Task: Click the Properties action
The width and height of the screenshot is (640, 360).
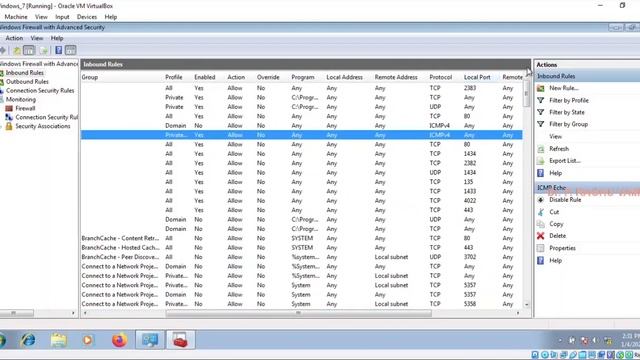Action: point(562,248)
